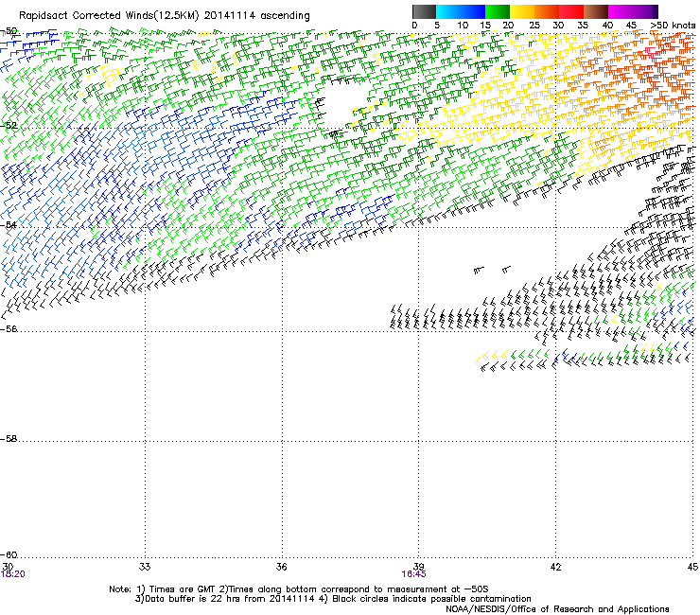Click the '>50 knots' legend label
Screen dimensions: 700x615
(x=673, y=26)
